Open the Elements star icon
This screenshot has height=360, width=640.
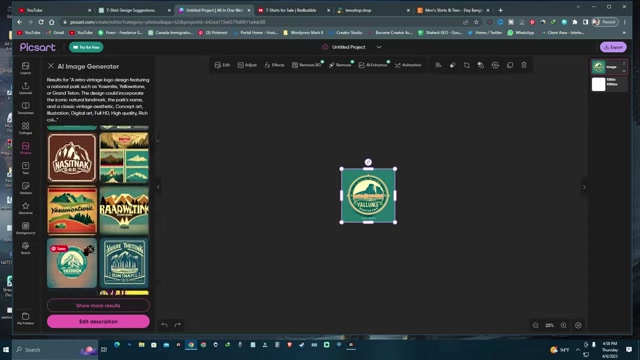(25, 208)
